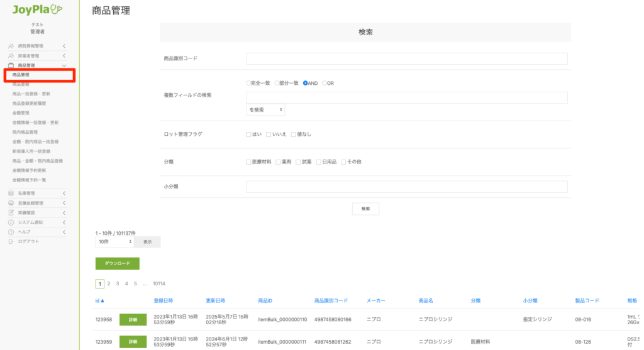This screenshot has height=350, width=644.
Task: Tick the その他 category checkbox
Action: [343, 161]
